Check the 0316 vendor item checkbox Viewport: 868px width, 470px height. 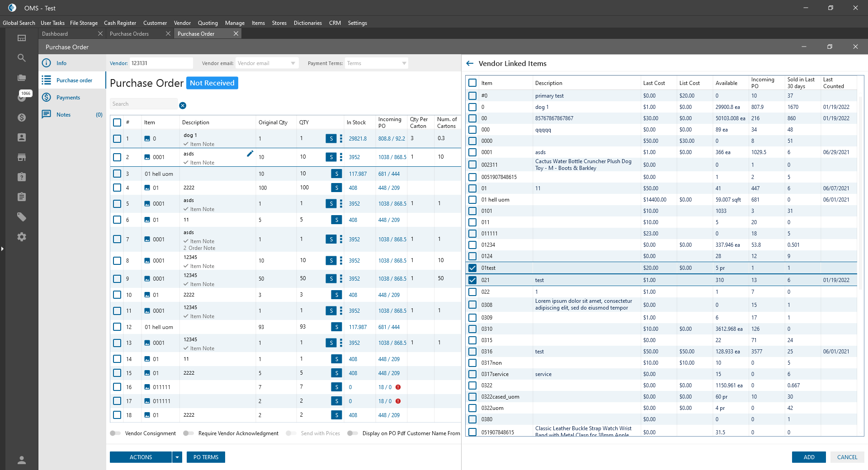point(472,352)
